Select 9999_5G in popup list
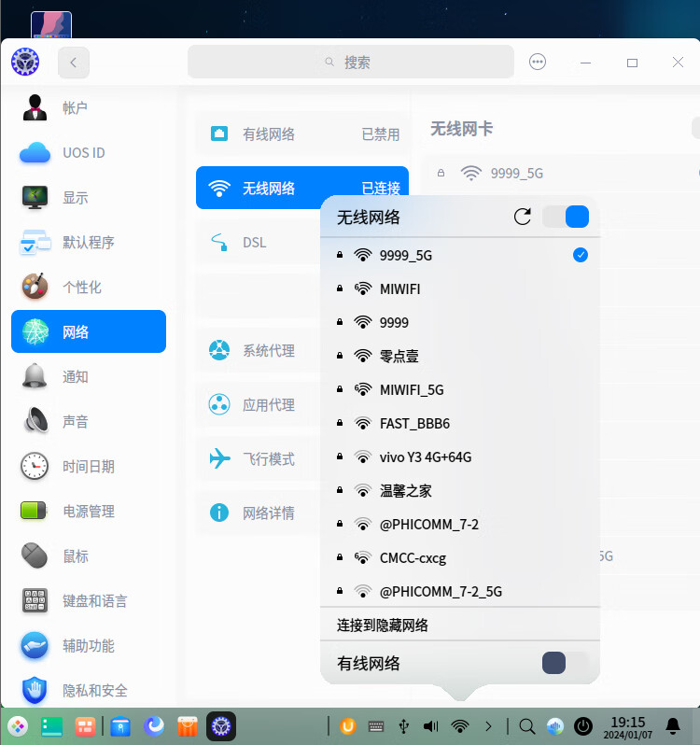Image resolution: width=700 pixels, height=745 pixels. pyautogui.click(x=460, y=255)
